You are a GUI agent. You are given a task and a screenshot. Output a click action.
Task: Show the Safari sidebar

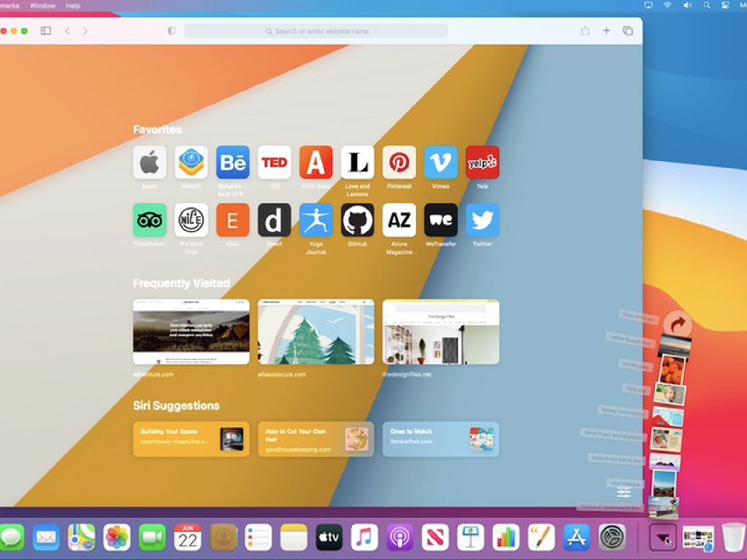coord(46,30)
